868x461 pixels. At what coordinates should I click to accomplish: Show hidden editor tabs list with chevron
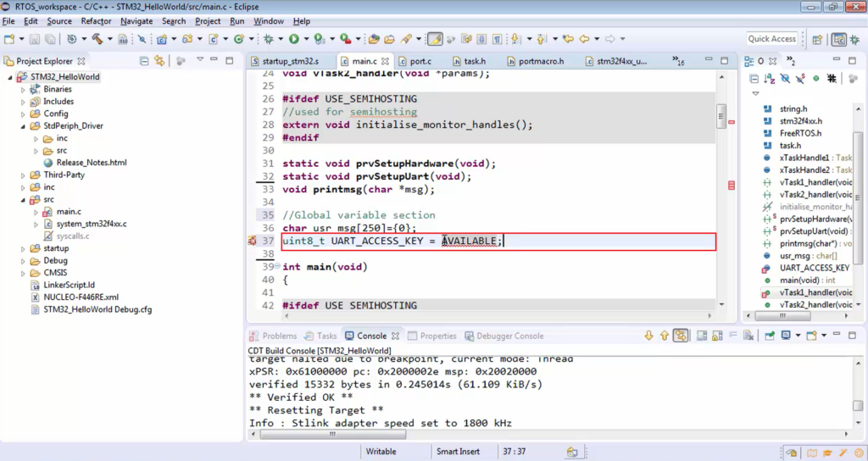coord(677,61)
